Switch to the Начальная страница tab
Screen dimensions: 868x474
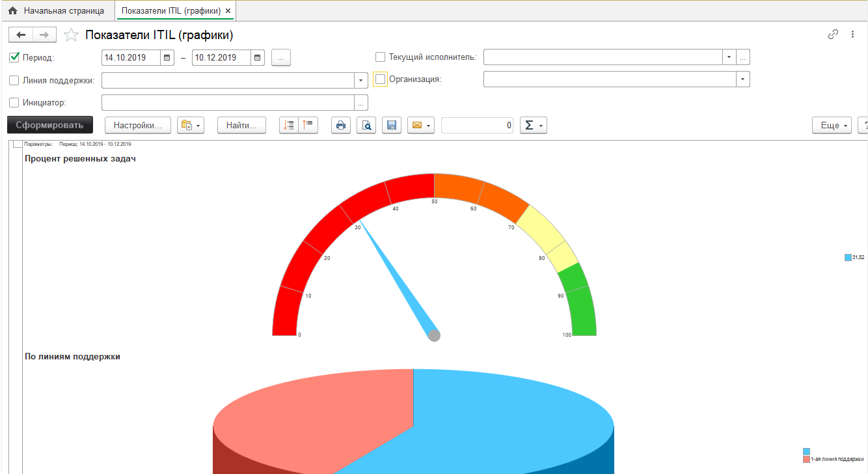[57, 11]
